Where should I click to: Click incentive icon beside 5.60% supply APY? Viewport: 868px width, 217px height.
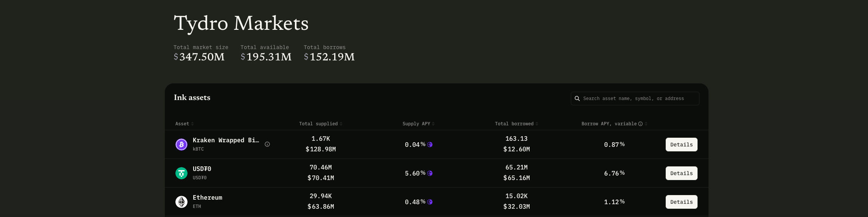[430, 173]
